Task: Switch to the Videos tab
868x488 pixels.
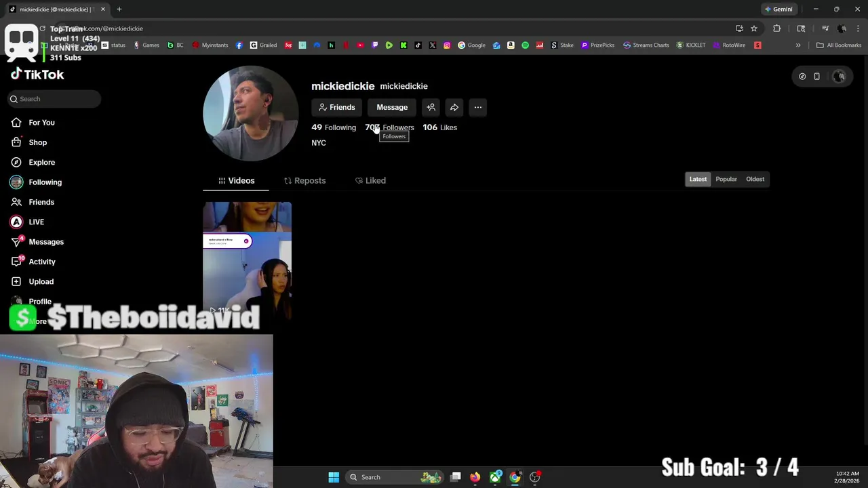Action: tap(236, 180)
